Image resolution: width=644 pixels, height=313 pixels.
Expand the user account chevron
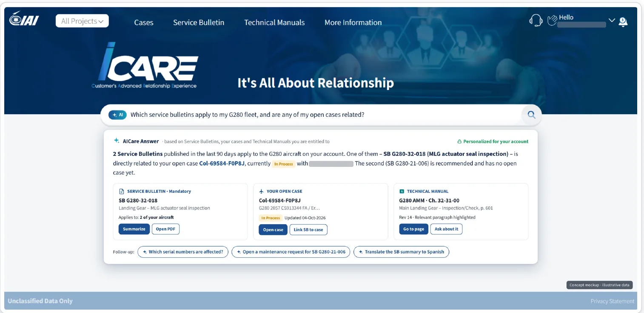(x=612, y=20)
